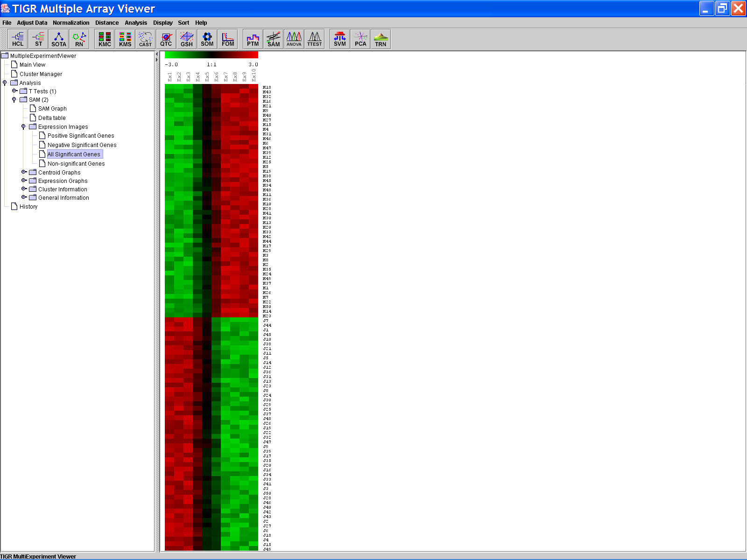The height and width of the screenshot is (560, 747).
Task: Select the SOTA analysis tool icon
Action: click(x=58, y=39)
